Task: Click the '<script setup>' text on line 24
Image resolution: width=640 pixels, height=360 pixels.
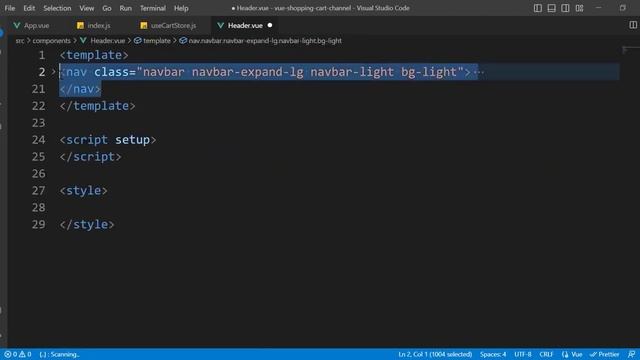Action: pyautogui.click(x=108, y=140)
